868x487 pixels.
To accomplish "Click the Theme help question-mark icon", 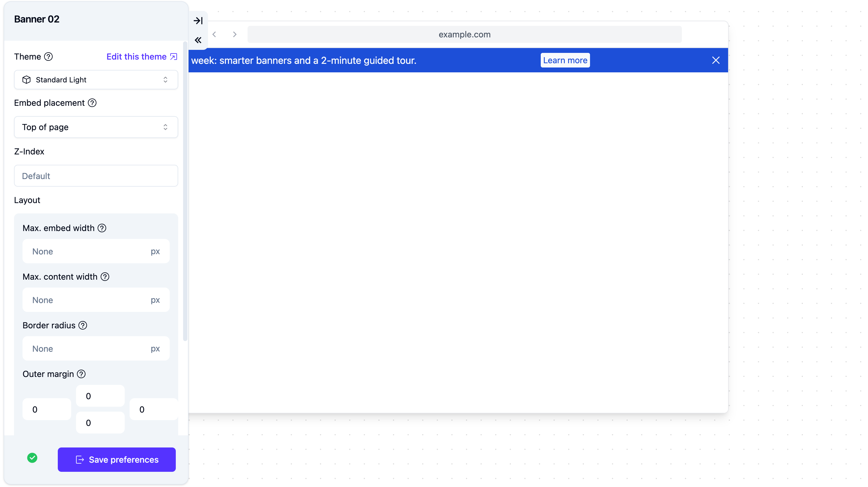I will tap(49, 57).
